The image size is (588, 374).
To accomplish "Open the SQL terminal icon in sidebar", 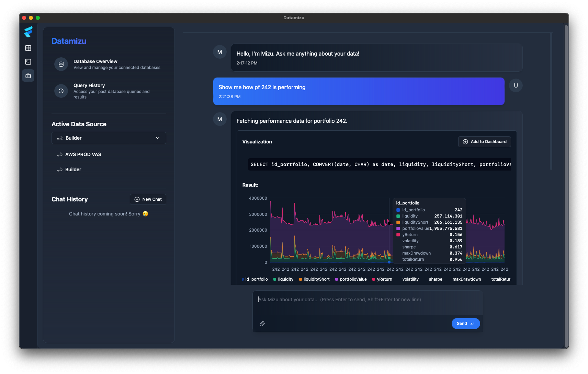I will (28, 62).
